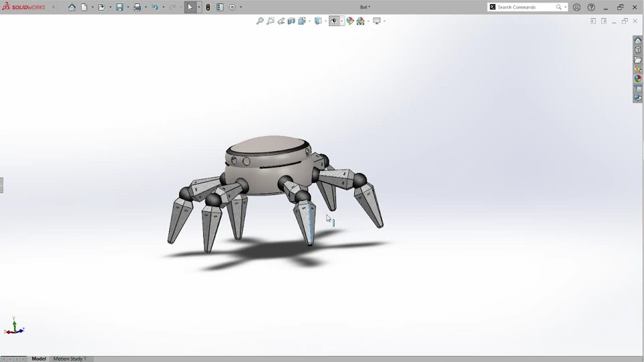Open Display Style cube icon
644x362 pixels.
click(x=318, y=21)
